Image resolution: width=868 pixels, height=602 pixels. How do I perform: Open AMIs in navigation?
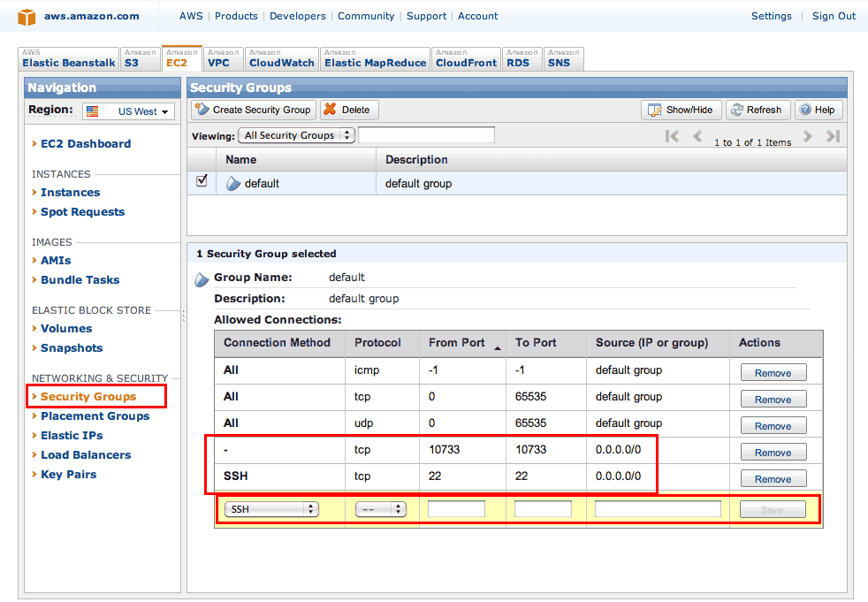click(x=56, y=260)
